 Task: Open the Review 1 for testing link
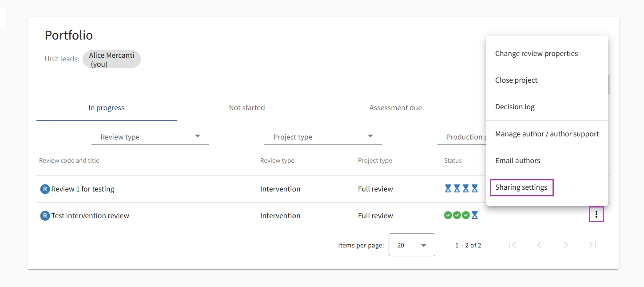[x=83, y=189]
